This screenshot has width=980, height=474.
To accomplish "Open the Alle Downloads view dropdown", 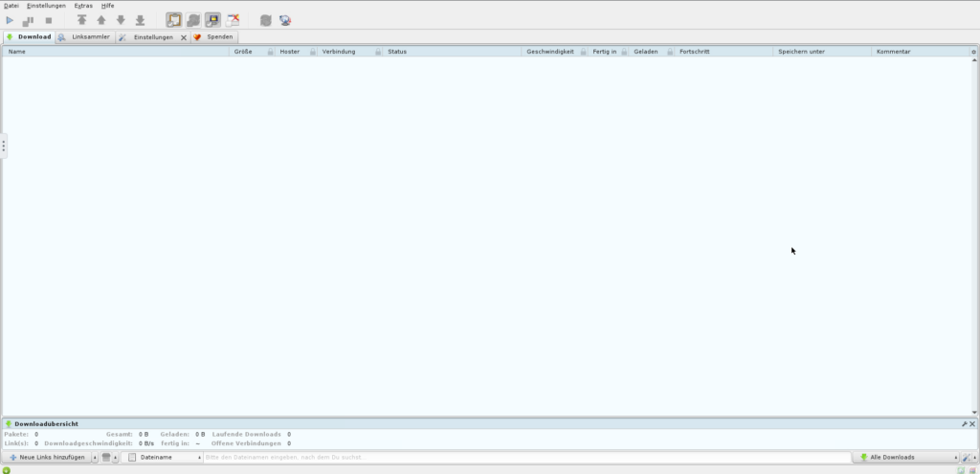I will click(x=905, y=457).
